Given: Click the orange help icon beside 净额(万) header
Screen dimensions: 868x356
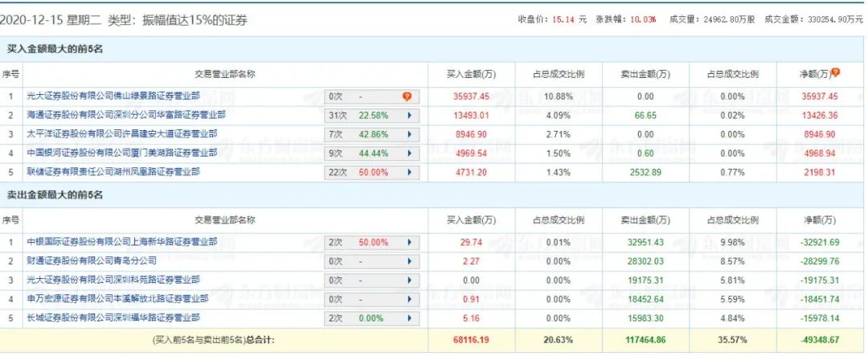Looking at the screenshot, I should 836,73.
